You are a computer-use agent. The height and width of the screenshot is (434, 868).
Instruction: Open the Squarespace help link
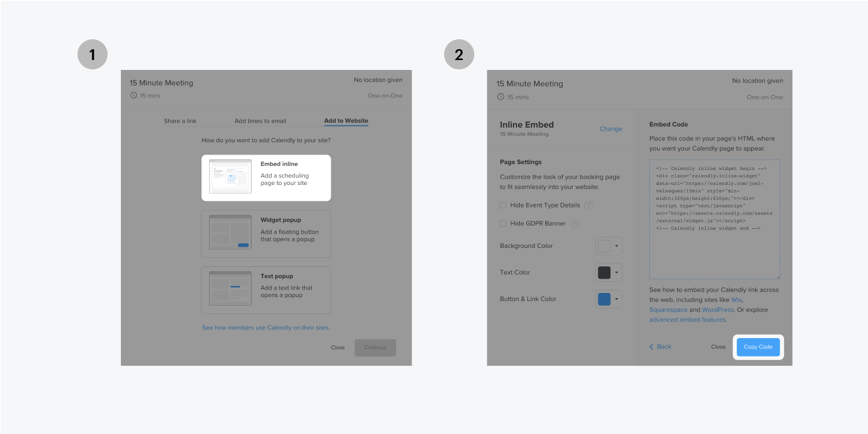click(x=668, y=310)
